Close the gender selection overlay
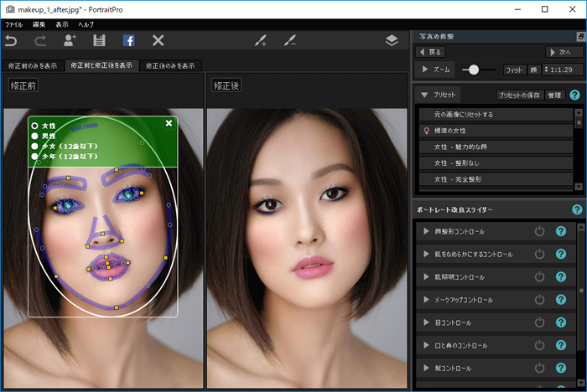Image resolution: width=587 pixels, height=392 pixels. pos(169,123)
